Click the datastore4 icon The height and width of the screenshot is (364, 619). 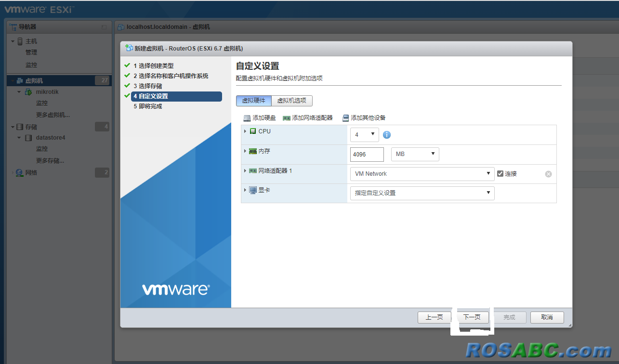click(x=28, y=138)
